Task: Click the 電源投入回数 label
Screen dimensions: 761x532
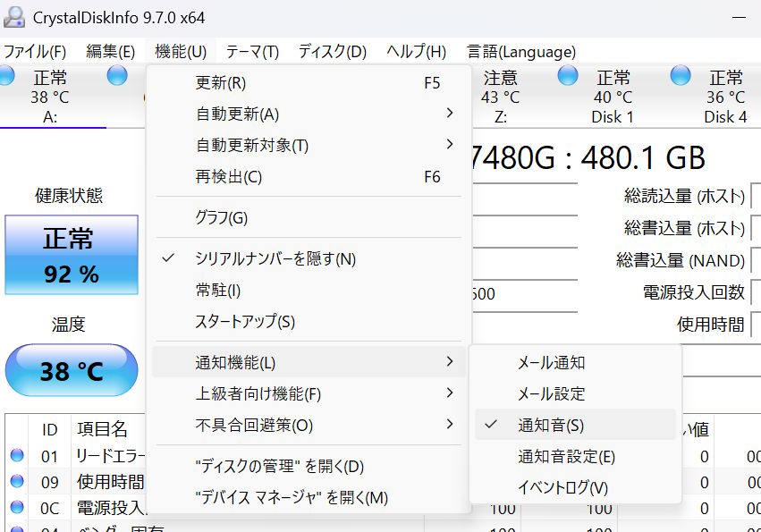Action: [x=694, y=292]
